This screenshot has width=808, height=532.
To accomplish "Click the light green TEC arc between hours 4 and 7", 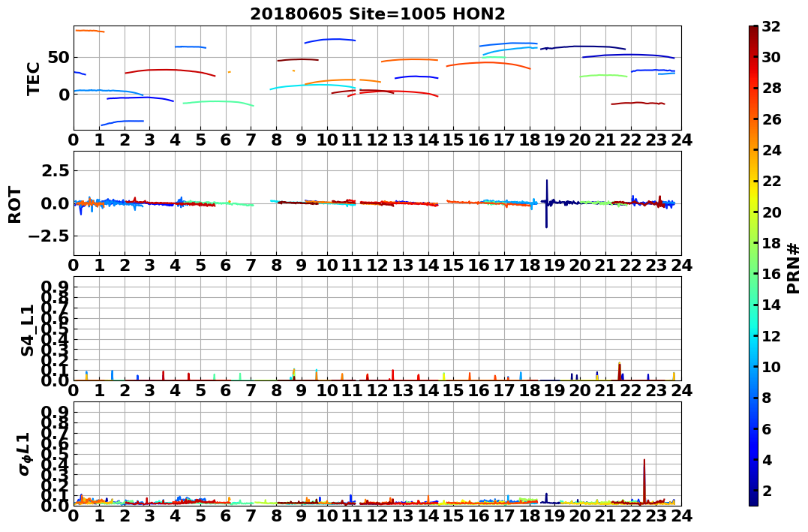I will (218, 102).
